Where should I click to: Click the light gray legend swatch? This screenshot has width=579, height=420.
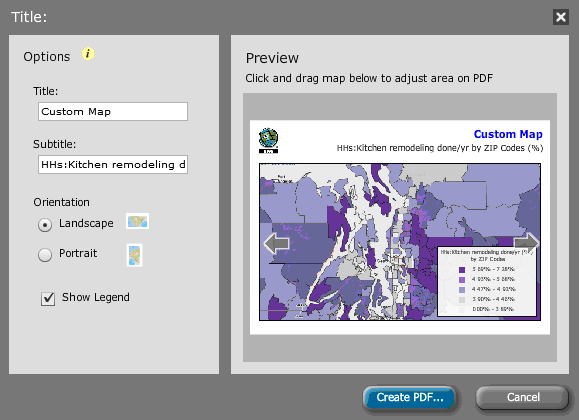point(462,300)
